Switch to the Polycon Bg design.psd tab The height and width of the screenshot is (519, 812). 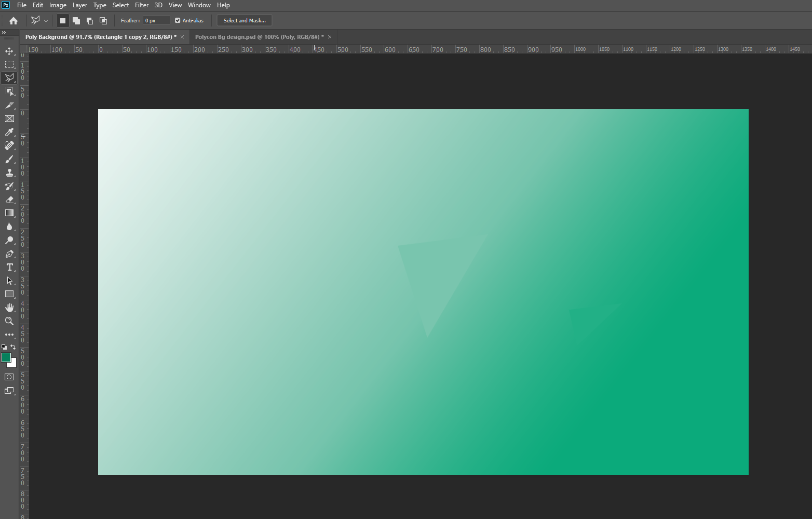click(x=259, y=37)
